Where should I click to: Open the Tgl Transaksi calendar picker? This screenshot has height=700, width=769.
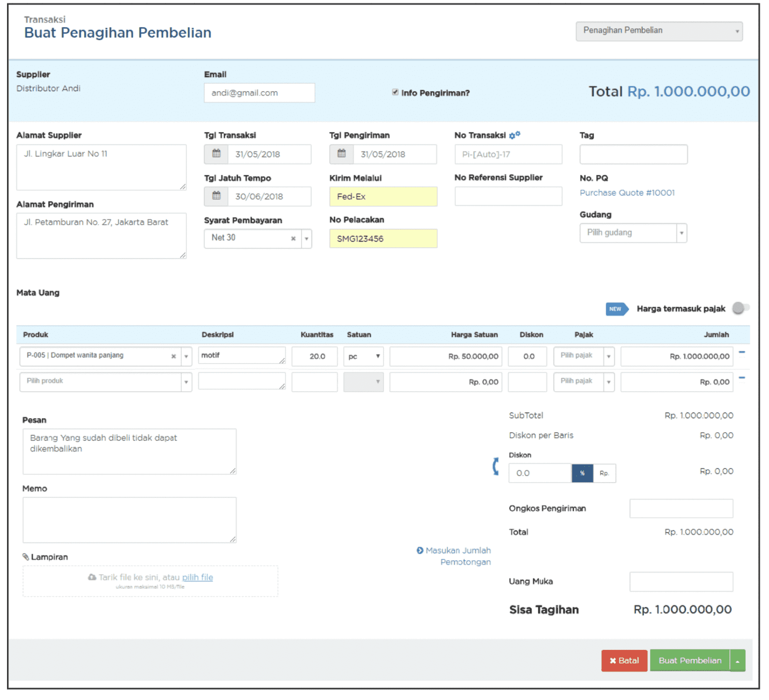click(216, 154)
